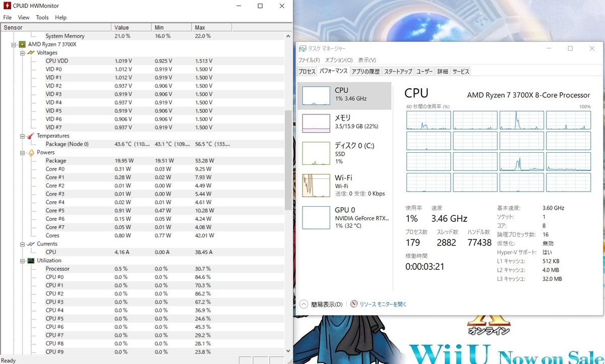Open the View menu in HWMonitor

point(24,17)
